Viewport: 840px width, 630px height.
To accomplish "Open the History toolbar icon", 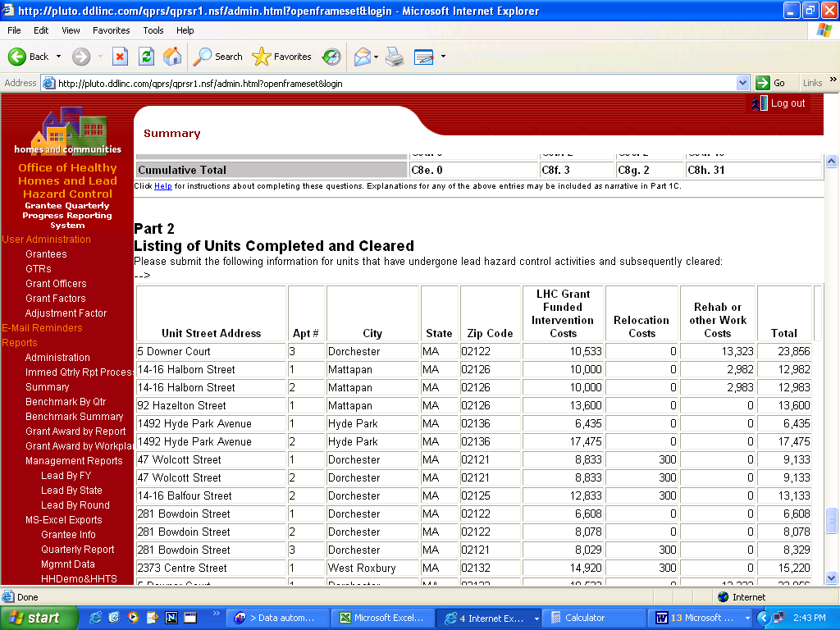I will tap(331, 57).
